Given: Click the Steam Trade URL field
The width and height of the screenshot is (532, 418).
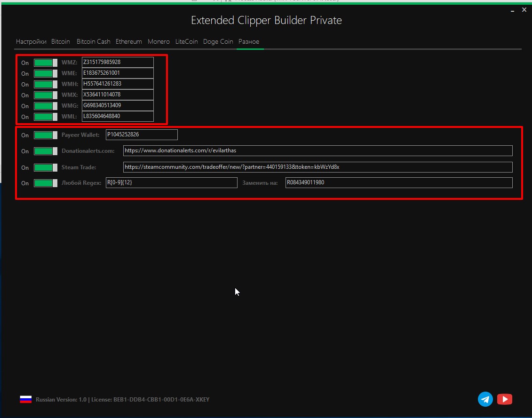Looking at the screenshot, I should [x=318, y=167].
